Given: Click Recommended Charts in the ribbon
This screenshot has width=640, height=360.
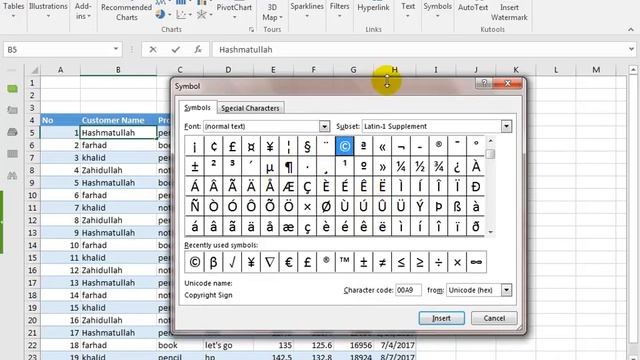Looking at the screenshot, I should 127,12.
